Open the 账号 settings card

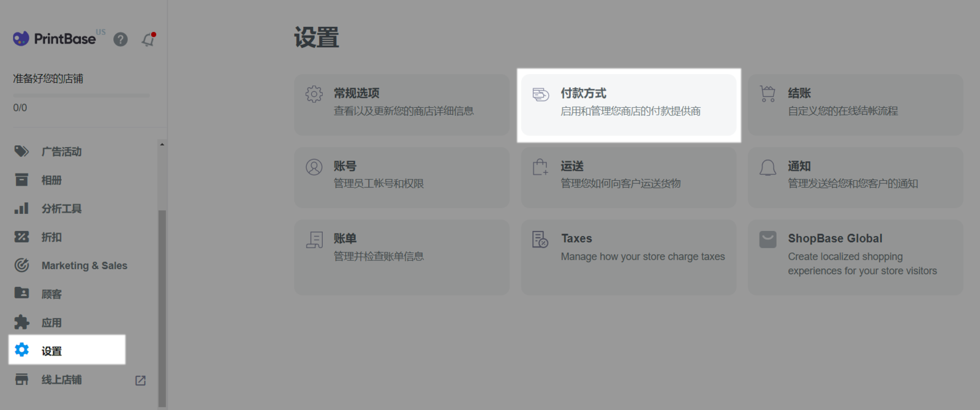pos(402,177)
